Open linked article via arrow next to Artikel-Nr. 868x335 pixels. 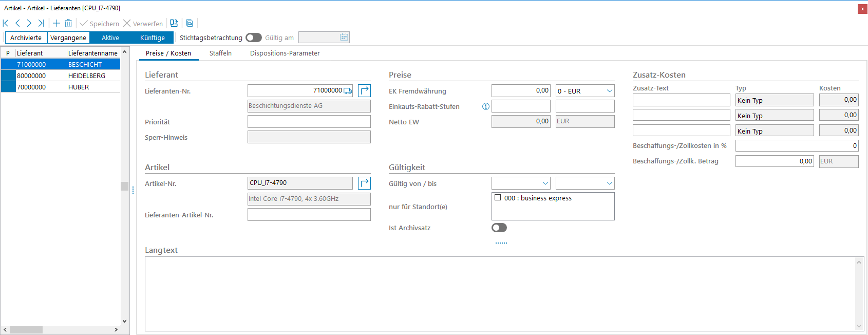(x=364, y=183)
